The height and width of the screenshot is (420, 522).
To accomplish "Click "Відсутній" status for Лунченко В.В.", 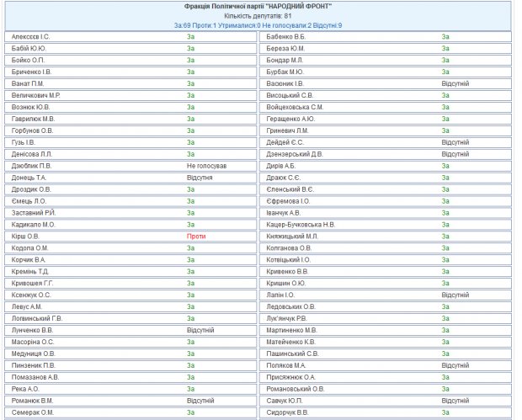I will [200, 330].
